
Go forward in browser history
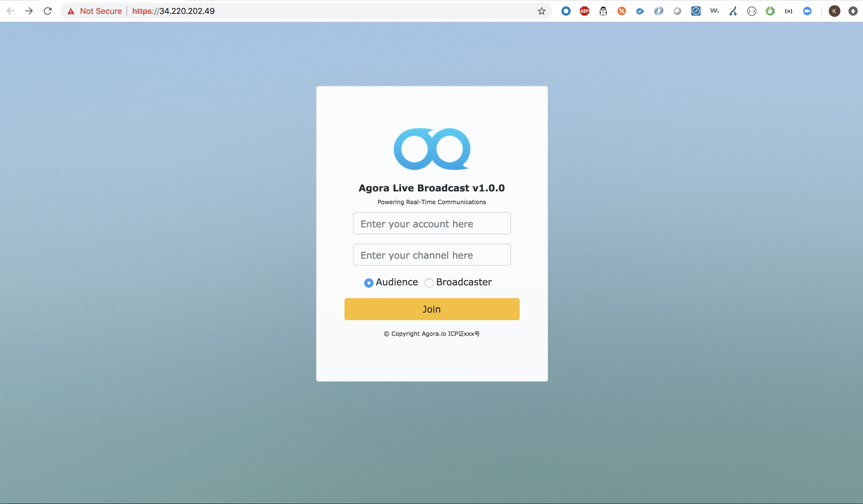[29, 11]
